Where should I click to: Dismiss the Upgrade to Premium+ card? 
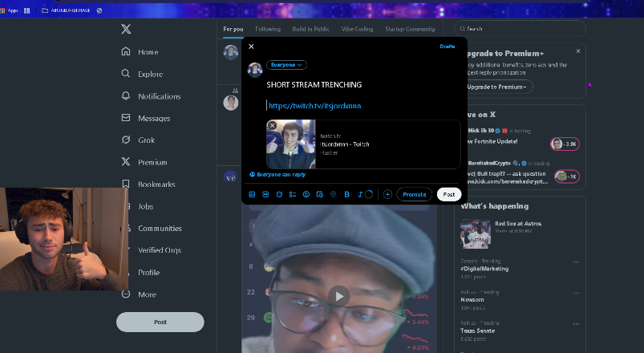[x=578, y=51]
